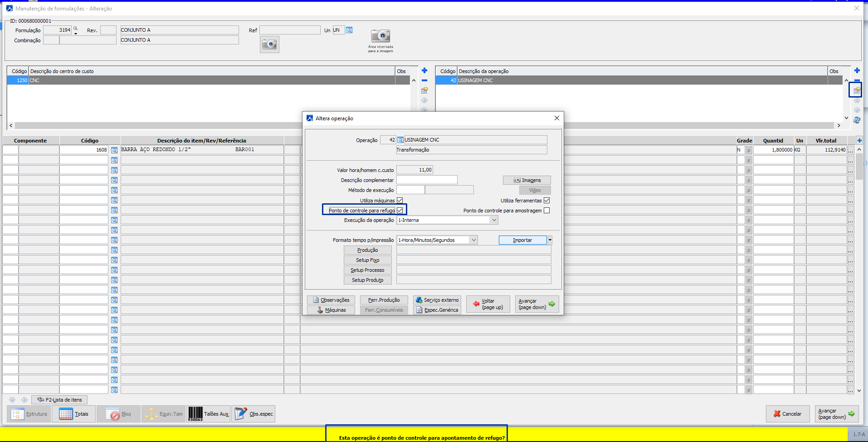This screenshot has width=868, height=442.
Task: Open the arrow menu next to Importar
Action: 550,240
